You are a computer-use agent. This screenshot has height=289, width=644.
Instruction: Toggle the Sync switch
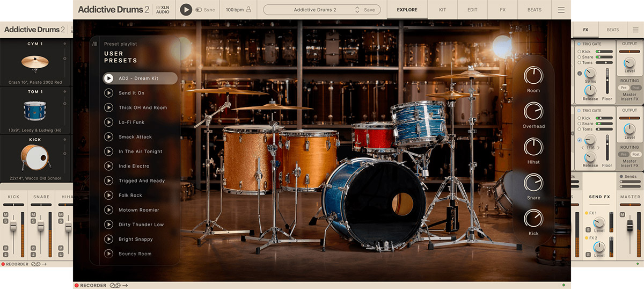coord(199,10)
